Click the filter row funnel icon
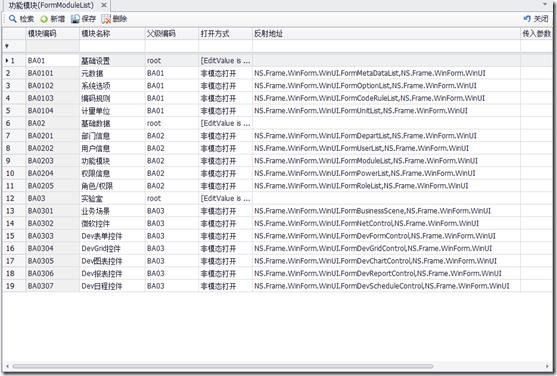 pos(7,46)
